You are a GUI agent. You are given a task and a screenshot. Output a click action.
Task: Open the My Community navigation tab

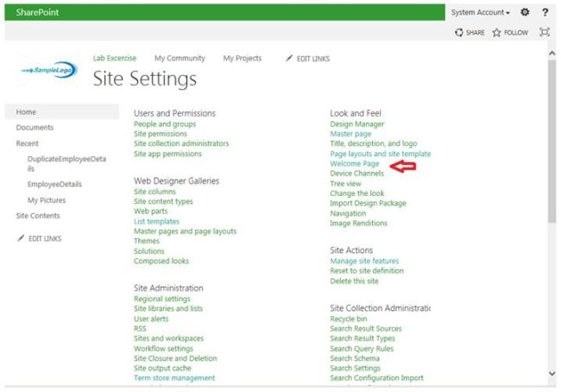point(180,58)
